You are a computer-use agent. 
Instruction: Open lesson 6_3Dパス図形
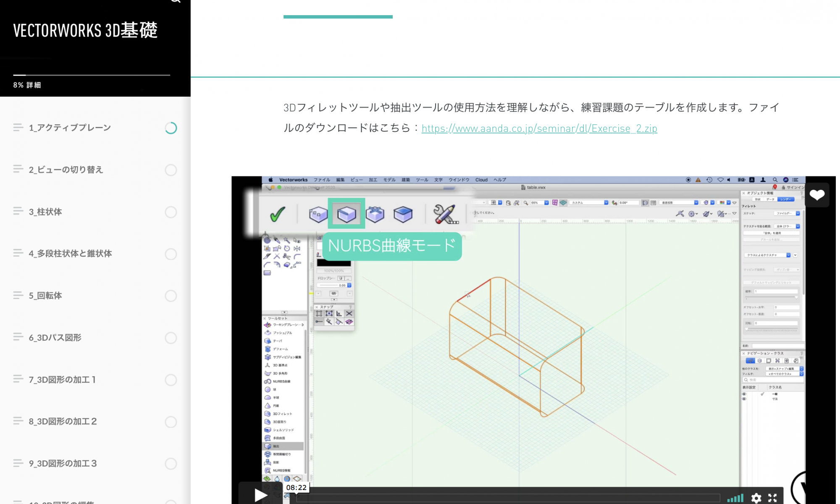click(x=55, y=338)
